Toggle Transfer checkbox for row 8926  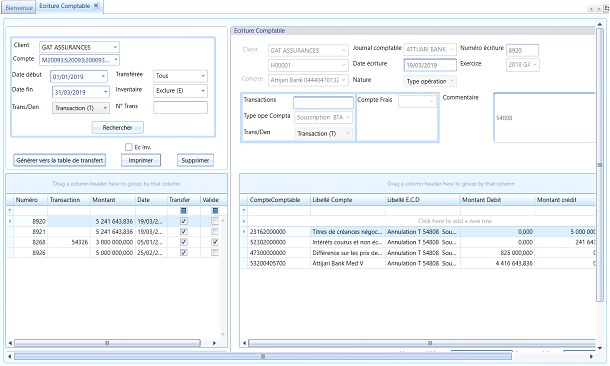point(184,252)
